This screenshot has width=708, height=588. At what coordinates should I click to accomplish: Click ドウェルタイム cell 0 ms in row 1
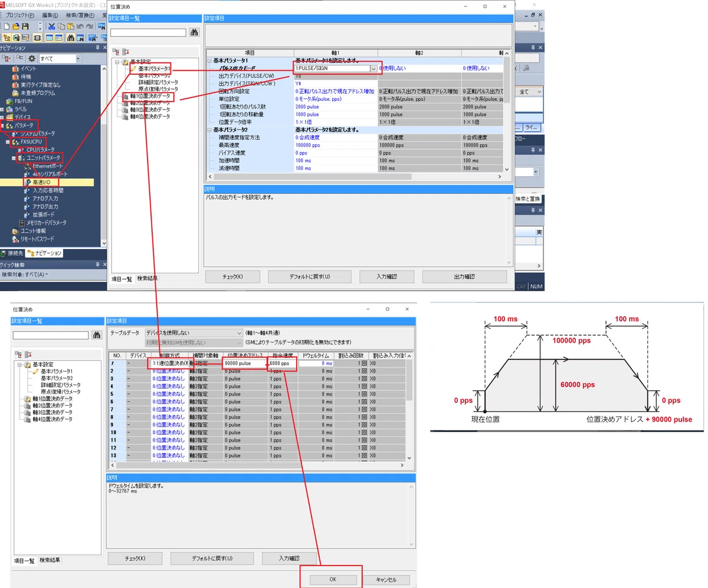point(316,364)
